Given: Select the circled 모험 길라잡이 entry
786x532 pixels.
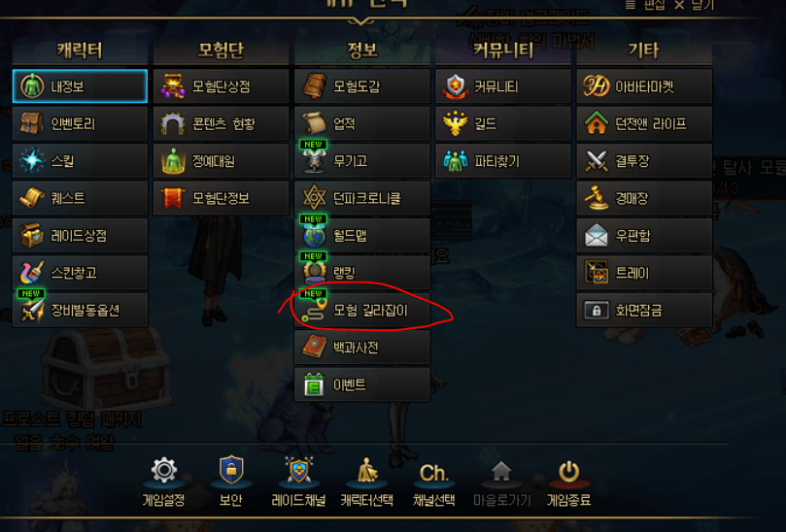Looking at the screenshot, I should [x=362, y=310].
